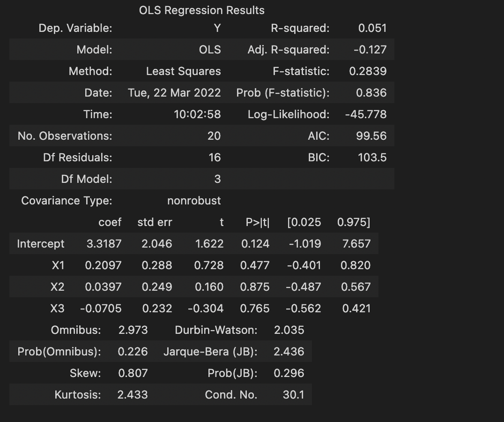Select the date Tue, 22 Mar 2022

174,92
